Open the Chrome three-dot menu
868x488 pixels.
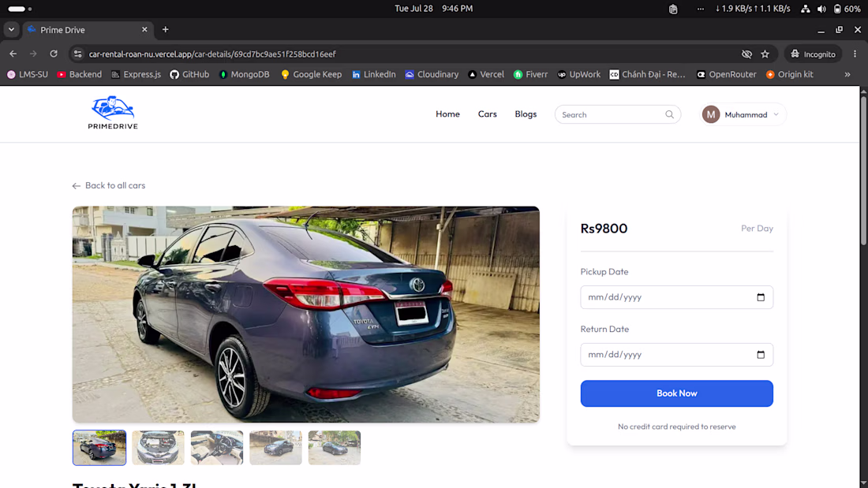855,54
